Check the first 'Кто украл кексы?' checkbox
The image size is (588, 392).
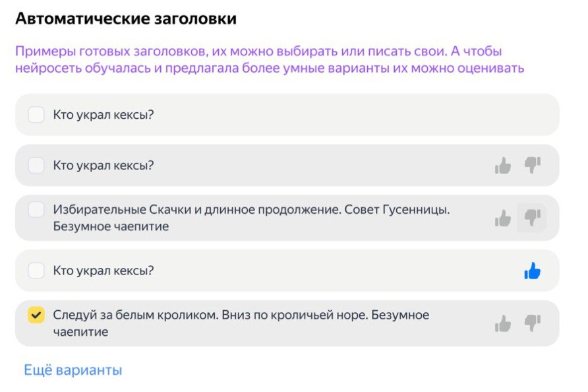coord(36,115)
